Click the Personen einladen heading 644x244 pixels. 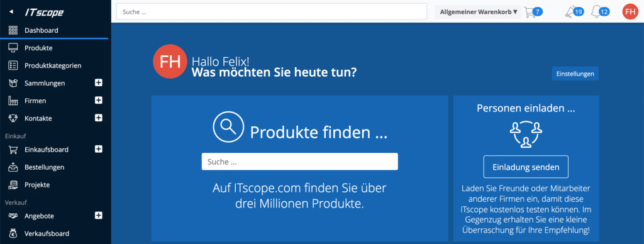[x=526, y=108]
